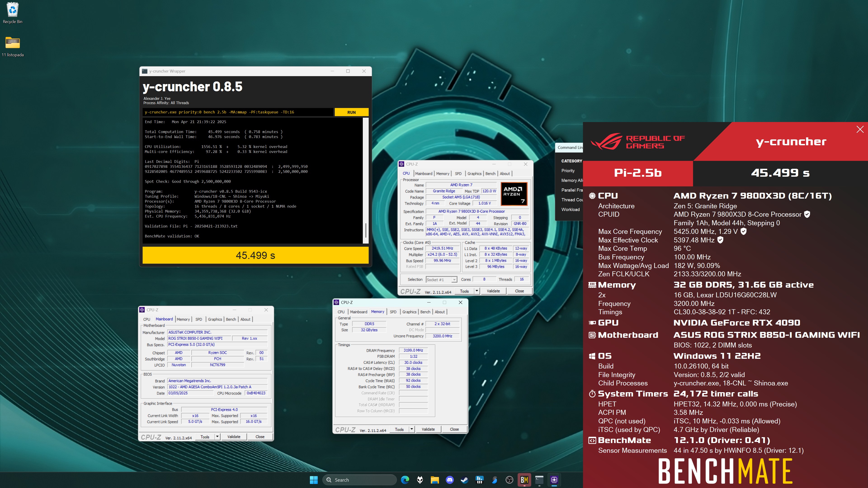Click the y-cruncher command line input field
The image size is (868, 488).
point(238,112)
